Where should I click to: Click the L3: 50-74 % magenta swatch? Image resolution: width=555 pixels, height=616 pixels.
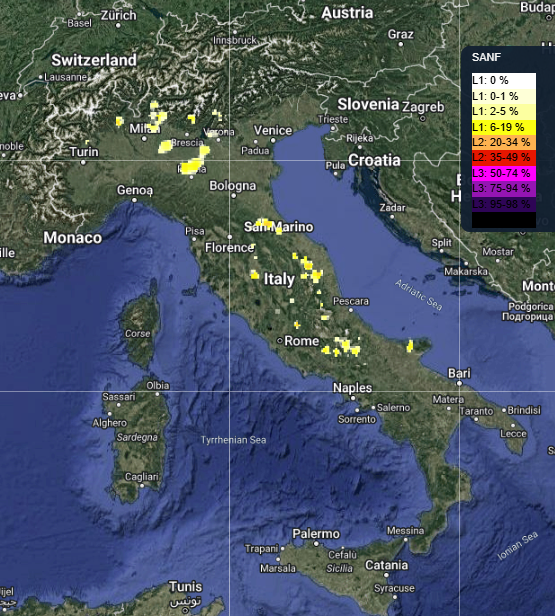click(504, 173)
